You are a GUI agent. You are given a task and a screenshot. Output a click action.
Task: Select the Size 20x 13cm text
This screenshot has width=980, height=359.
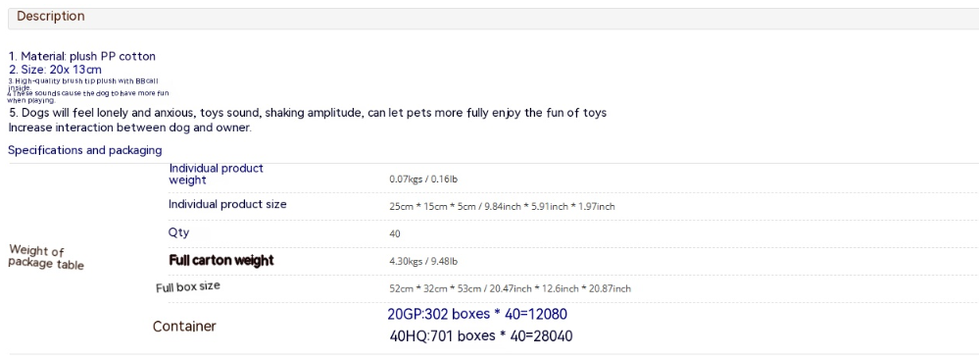pyautogui.click(x=55, y=70)
